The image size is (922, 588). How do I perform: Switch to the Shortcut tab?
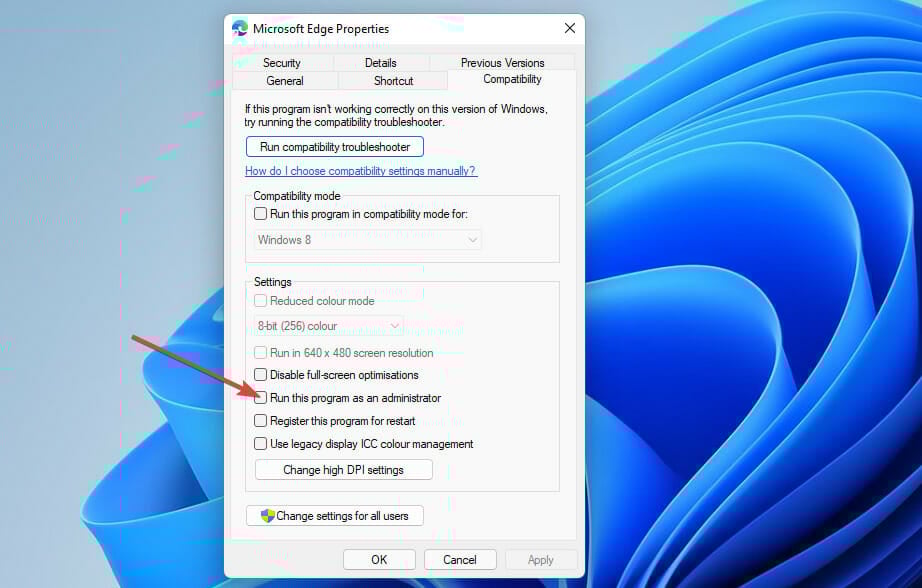tap(393, 81)
